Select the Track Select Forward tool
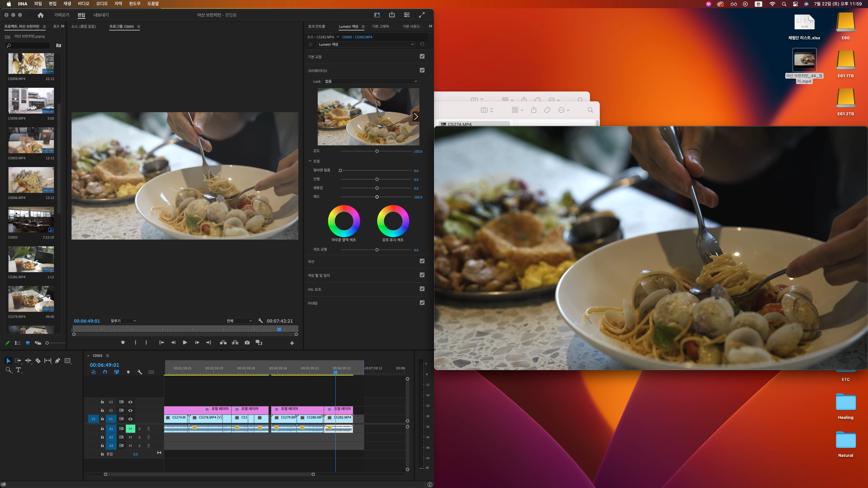 [x=18, y=361]
